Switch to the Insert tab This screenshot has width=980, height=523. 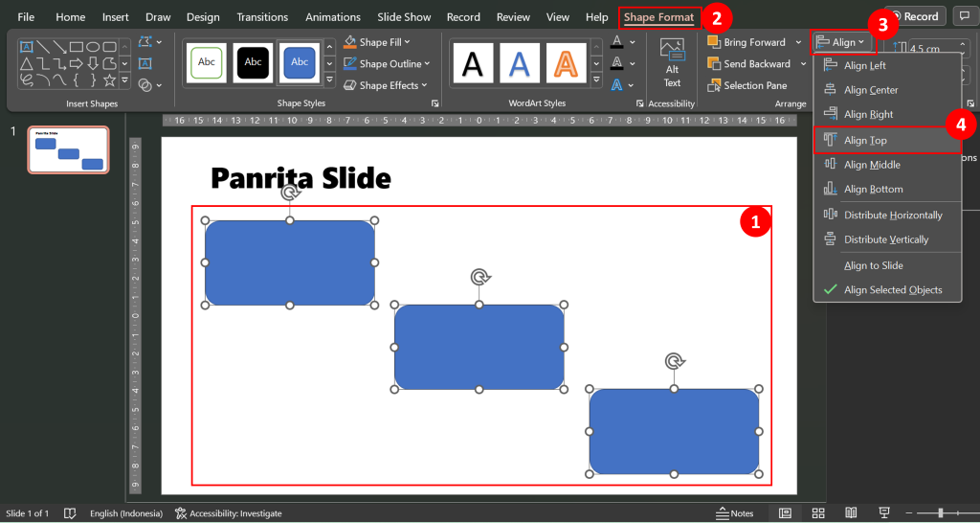[x=116, y=17]
